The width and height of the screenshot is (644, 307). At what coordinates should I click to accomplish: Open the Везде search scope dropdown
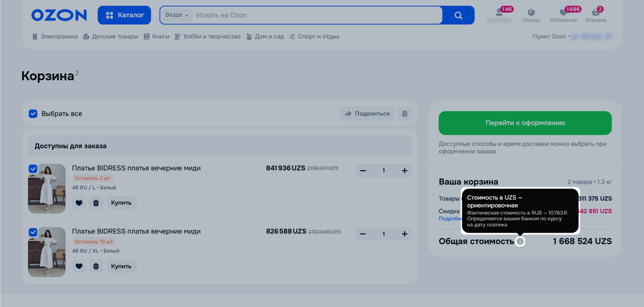pos(176,15)
